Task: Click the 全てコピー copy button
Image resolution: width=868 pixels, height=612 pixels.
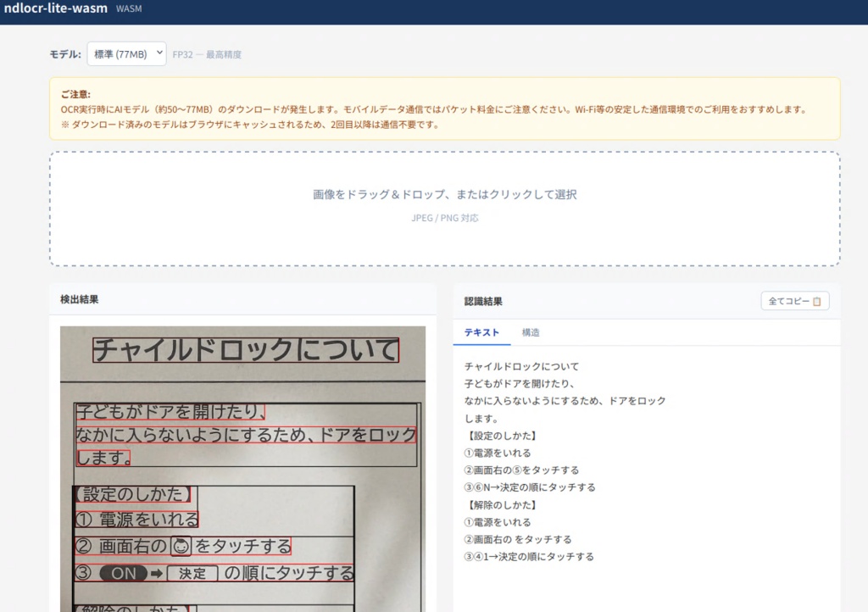Action: click(794, 301)
